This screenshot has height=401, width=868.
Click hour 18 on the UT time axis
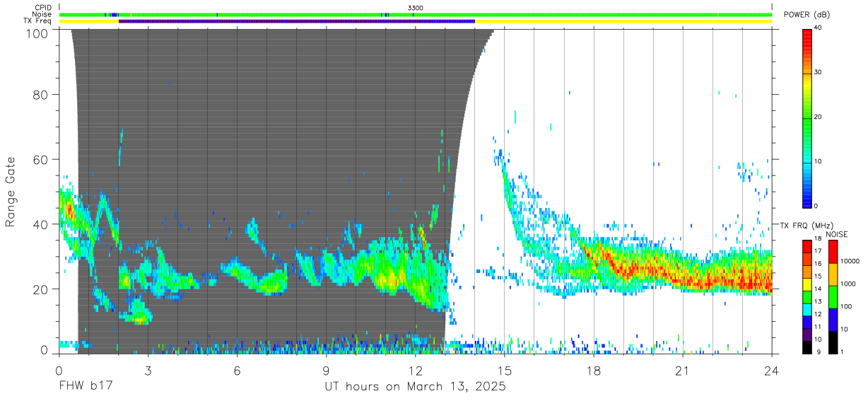594,370
